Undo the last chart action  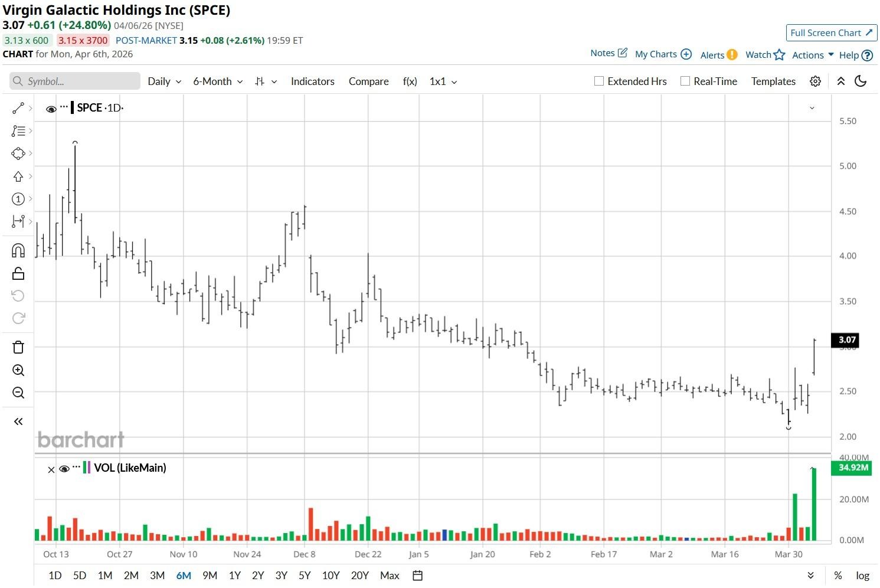point(18,296)
